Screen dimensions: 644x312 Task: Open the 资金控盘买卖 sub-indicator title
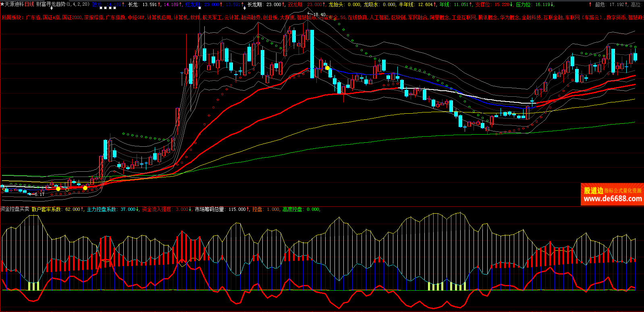(x=15, y=209)
